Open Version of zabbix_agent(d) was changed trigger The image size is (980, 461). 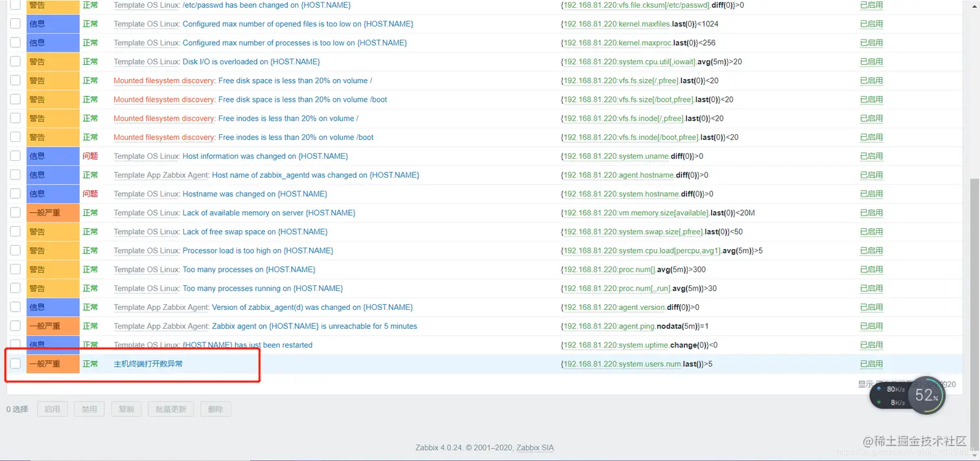pos(312,307)
